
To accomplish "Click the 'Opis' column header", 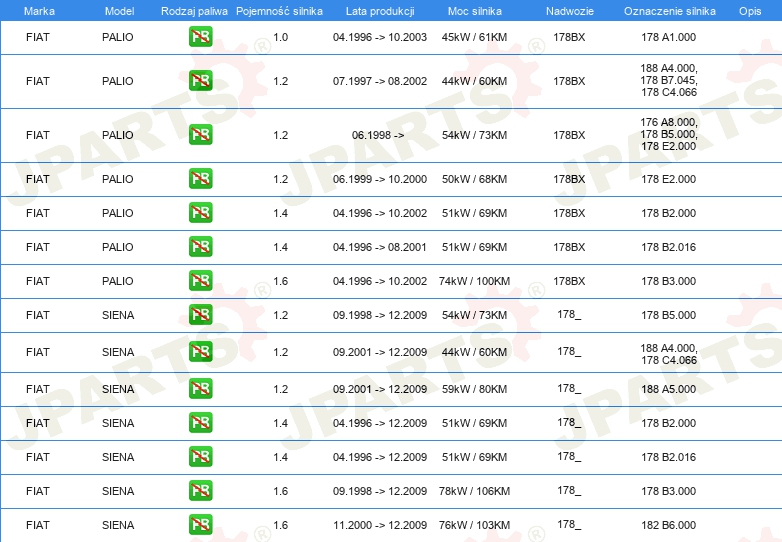I will [x=750, y=11].
